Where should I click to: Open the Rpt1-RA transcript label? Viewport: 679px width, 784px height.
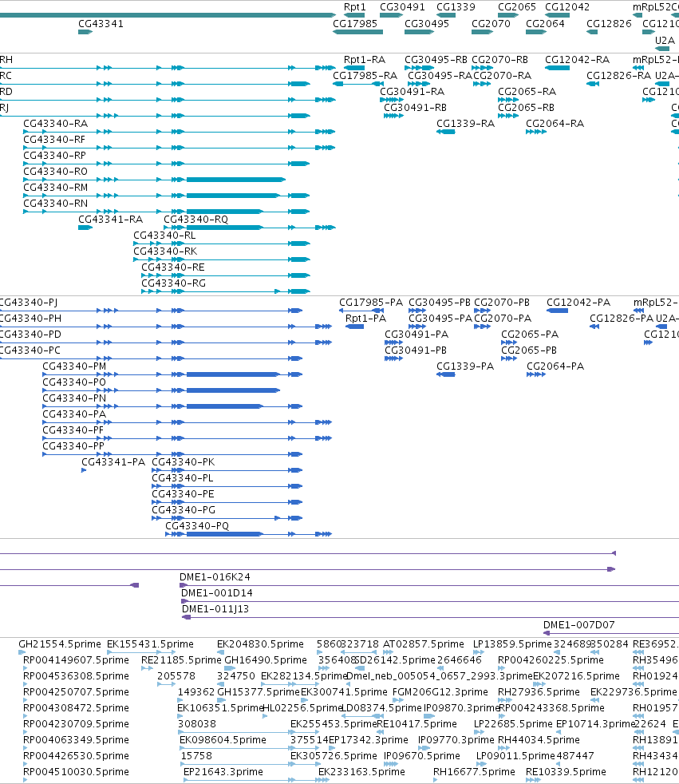tap(364, 60)
